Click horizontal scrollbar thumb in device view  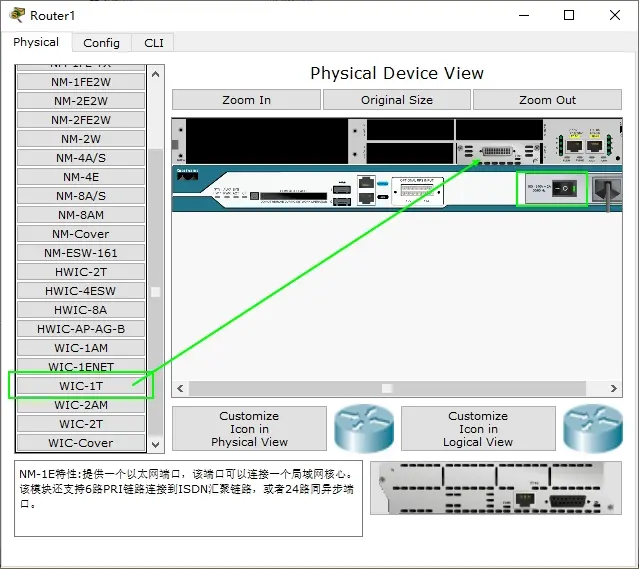(387, 388)
